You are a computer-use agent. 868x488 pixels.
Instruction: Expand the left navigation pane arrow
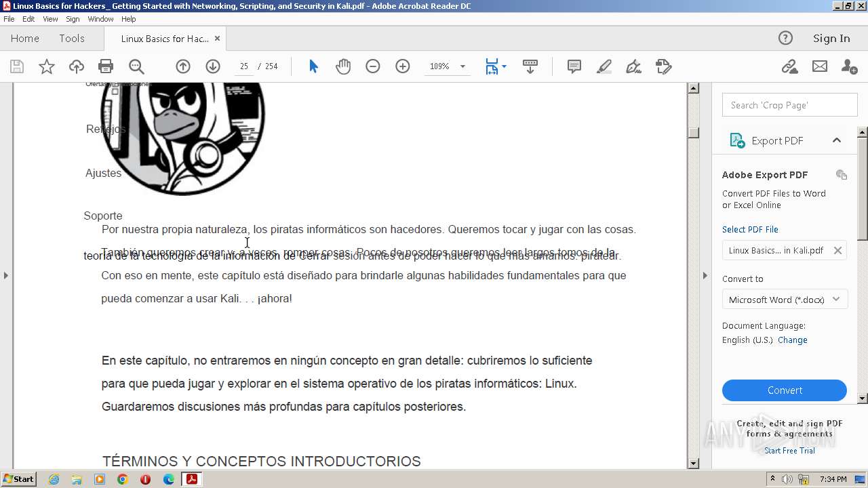pos(6,275)
